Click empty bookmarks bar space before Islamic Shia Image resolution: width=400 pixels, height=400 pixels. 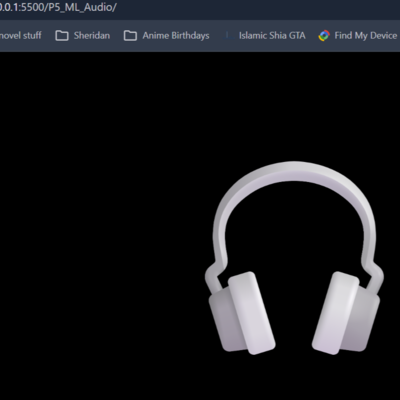(x=217, y=36)
